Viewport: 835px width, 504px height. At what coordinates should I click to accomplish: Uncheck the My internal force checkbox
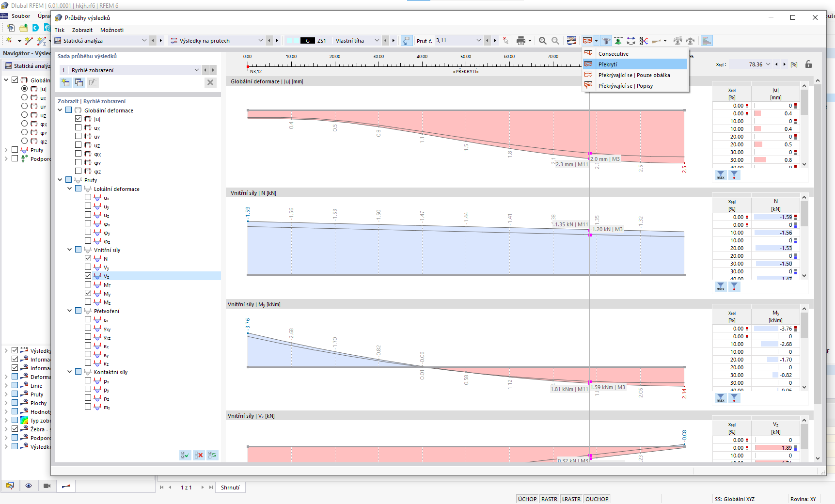(x=88, y=293)
